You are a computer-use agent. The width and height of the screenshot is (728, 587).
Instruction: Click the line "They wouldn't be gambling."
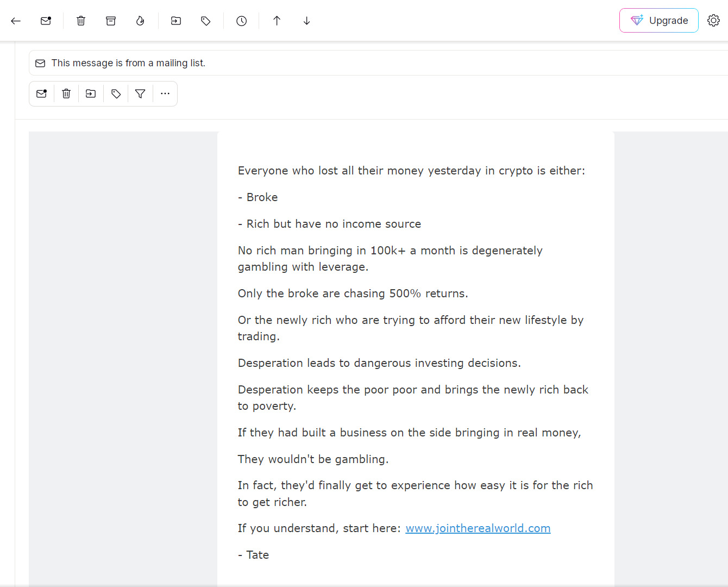point(313,459)
